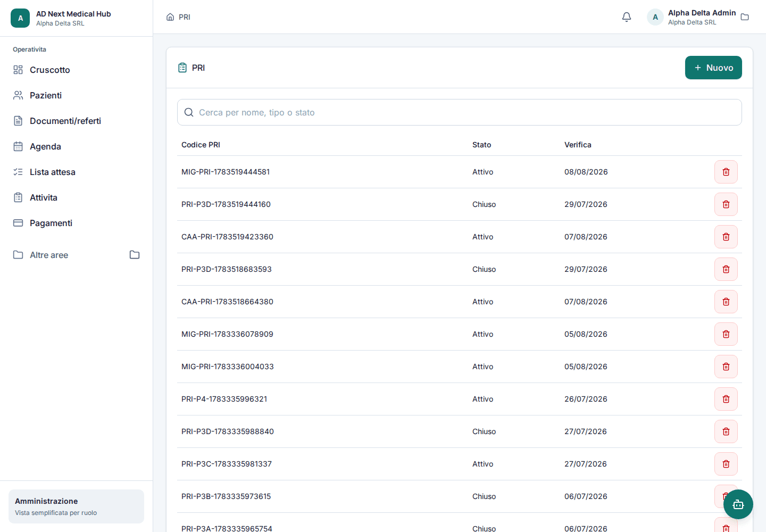Delete PRI-P3D-1783519444160 with its trash icon
The height and width of the screenshot is (532, 766).
[x=726, y=204]
